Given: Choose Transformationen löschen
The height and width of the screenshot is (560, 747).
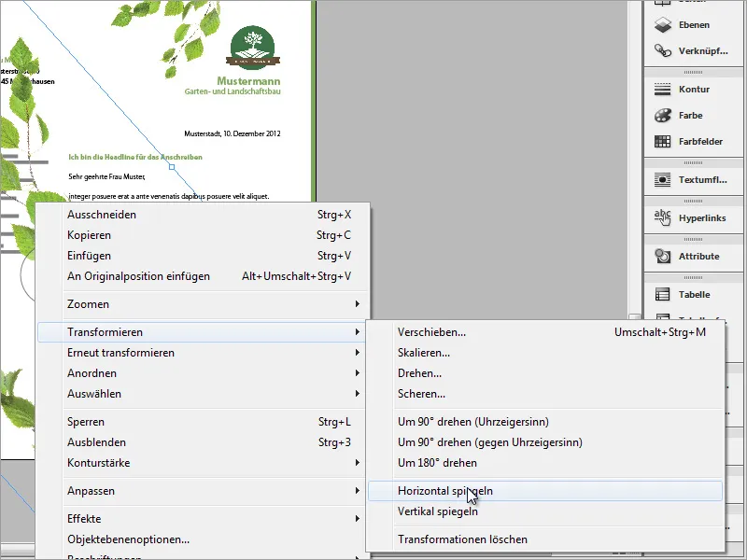Looking at the screenshot, I should click(x=545, y=539).
